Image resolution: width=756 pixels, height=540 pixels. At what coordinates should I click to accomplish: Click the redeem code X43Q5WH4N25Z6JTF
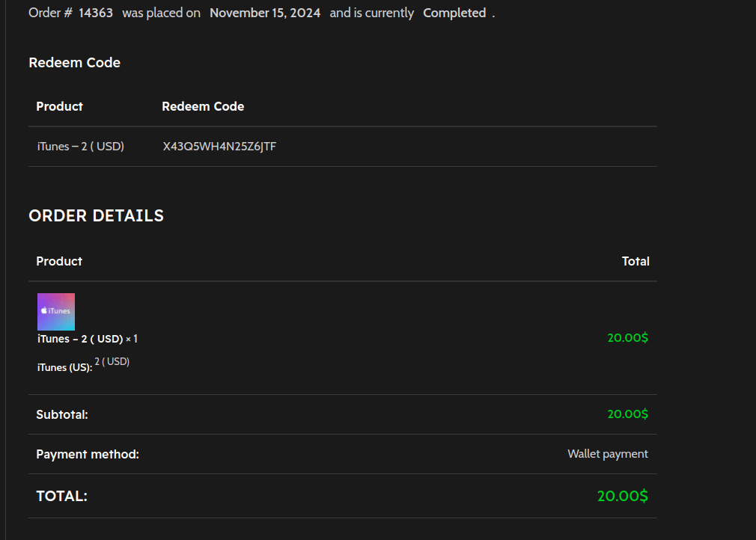pyautogui.click(x=219, y=147)
